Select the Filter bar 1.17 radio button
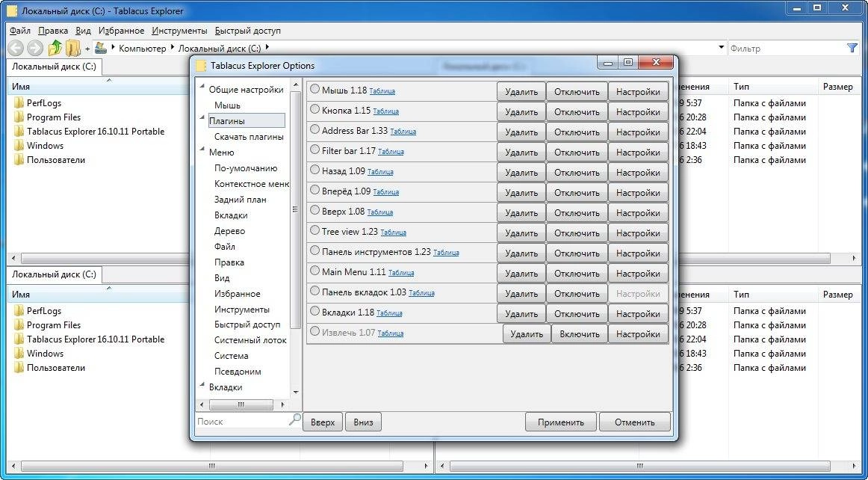 point(315,149)
